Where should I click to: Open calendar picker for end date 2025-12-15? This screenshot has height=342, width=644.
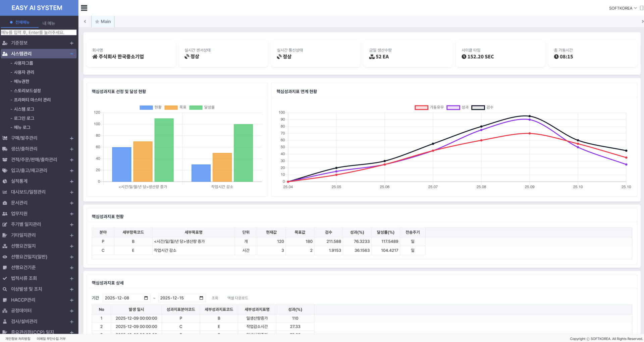201,298
